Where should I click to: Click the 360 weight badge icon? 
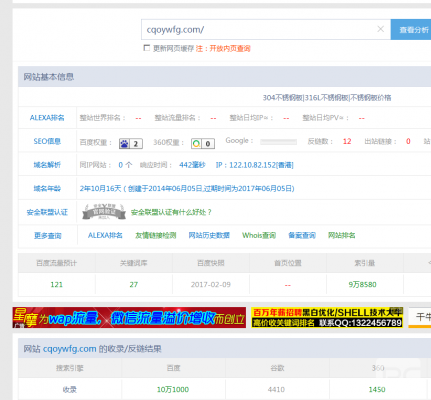203,144
